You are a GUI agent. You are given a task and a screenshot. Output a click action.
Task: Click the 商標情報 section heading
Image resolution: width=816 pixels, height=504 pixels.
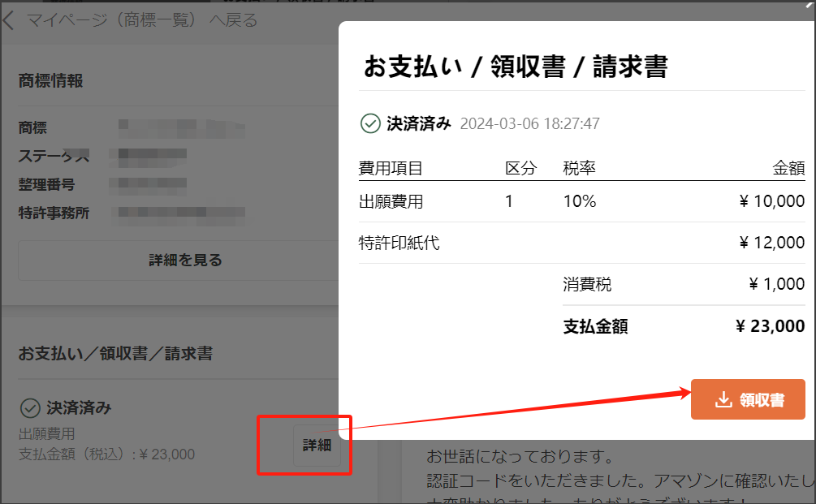[50, 81]
